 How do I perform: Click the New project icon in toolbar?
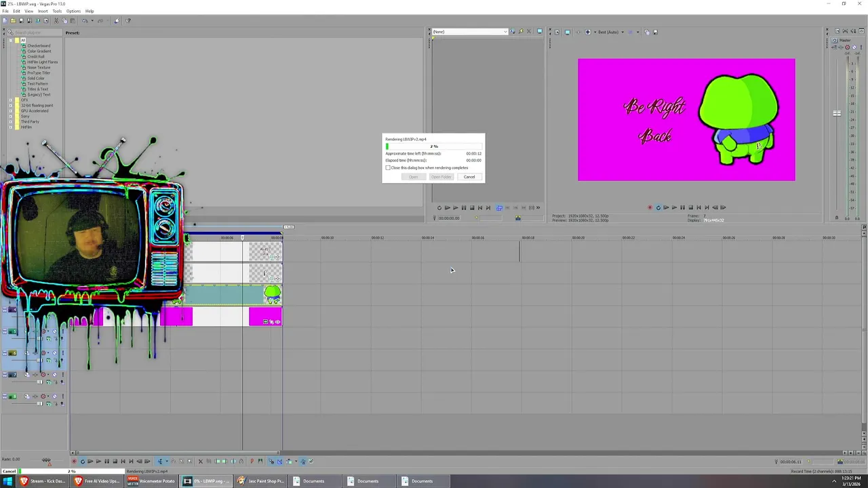(5, 20)
